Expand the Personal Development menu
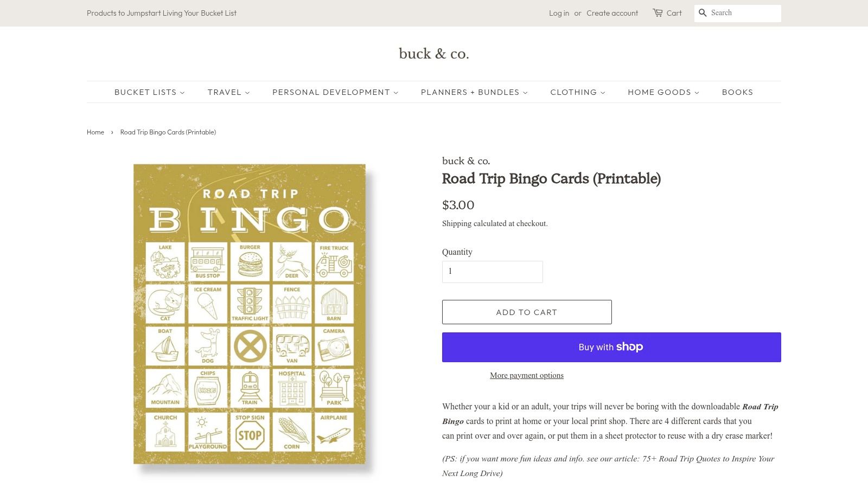This screenshot has height=488, width=868. click(335, 92)
